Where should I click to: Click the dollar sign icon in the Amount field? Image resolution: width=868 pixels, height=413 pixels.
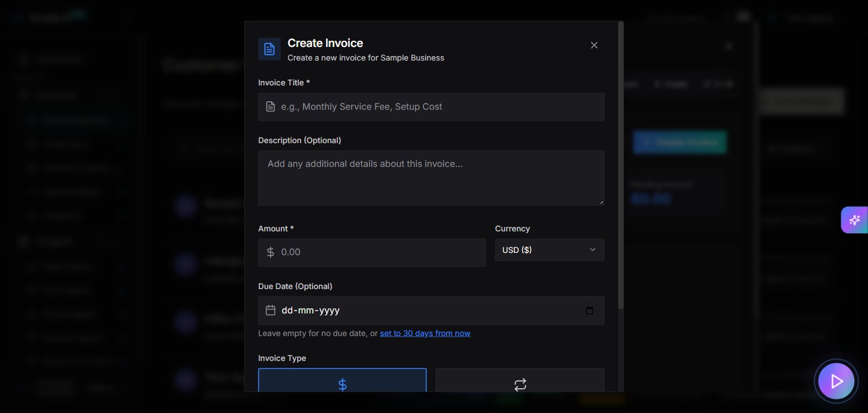[270, 252]
